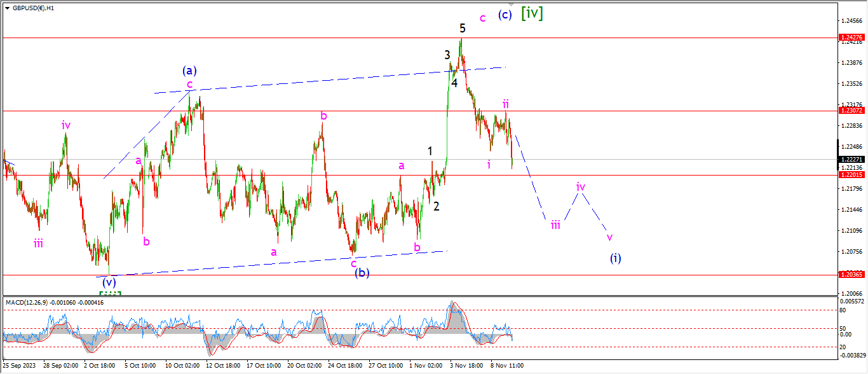Image resolution: width=868 pixels, height=374 pixels.
Task: Select the blue (v) wave label
Action: (x=109, y=282)
